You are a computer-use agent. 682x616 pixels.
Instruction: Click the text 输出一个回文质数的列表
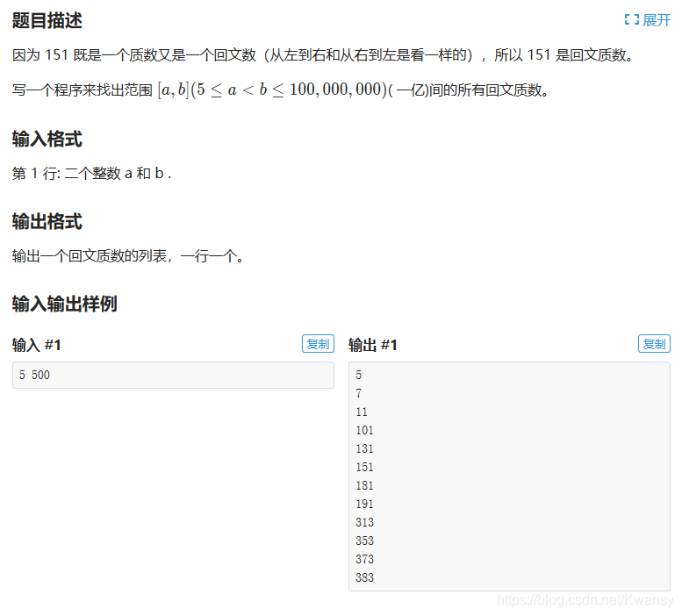coord(128,256)
